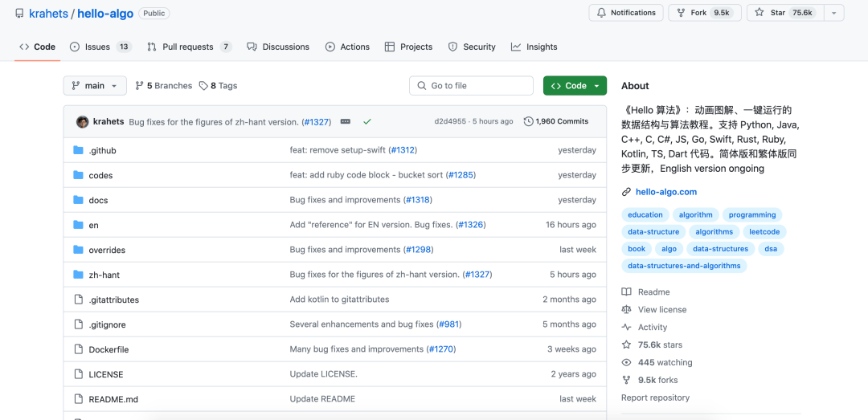Open pull request #1318 link
Image resolution: width=868 pixels, height=420 pixels.
(417, 200)
